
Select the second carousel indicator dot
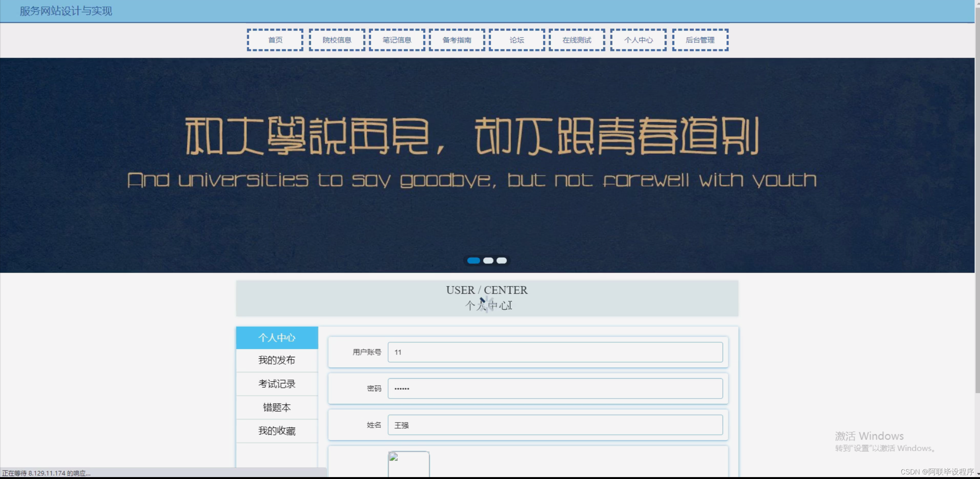click(488, 260)
